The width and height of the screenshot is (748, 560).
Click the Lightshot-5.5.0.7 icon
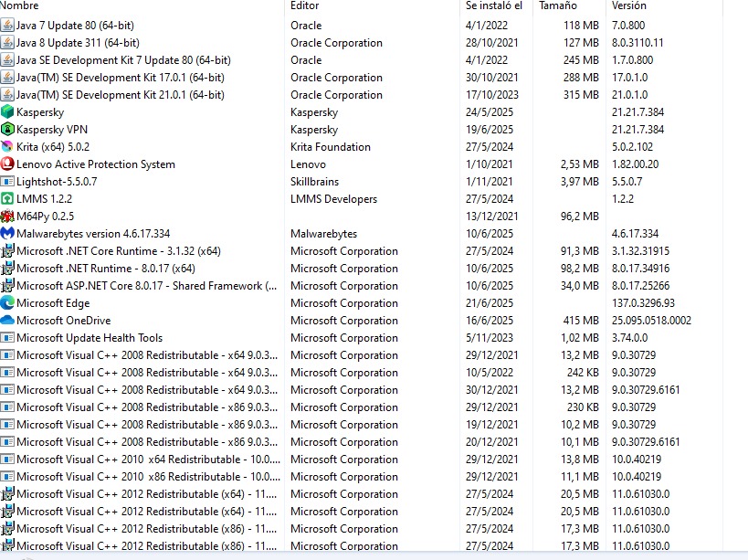point(7,181)
